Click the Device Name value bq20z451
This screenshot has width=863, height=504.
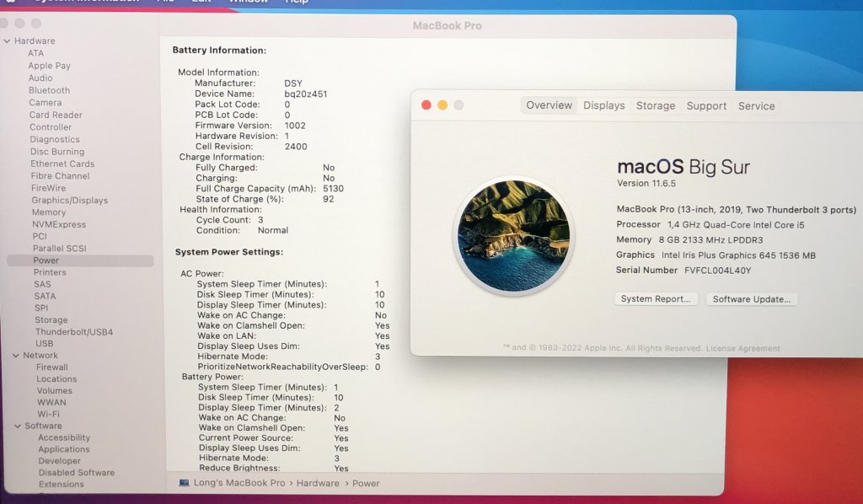[x=305, y=94]
